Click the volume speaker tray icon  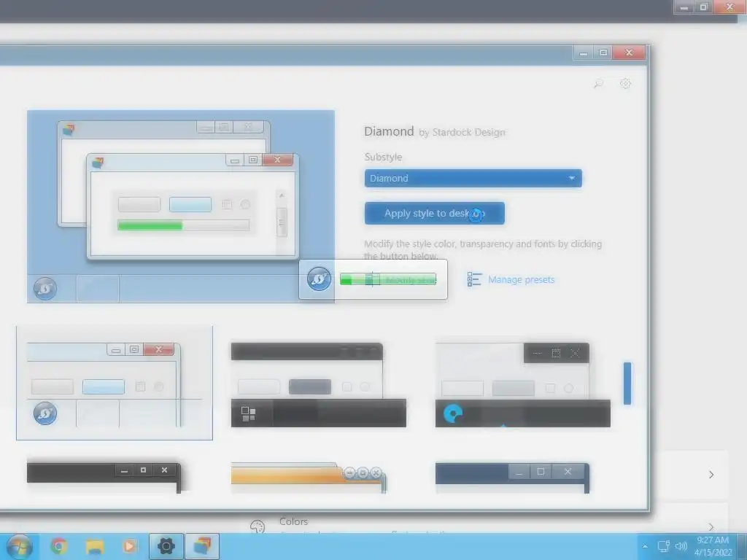[681, 546]
